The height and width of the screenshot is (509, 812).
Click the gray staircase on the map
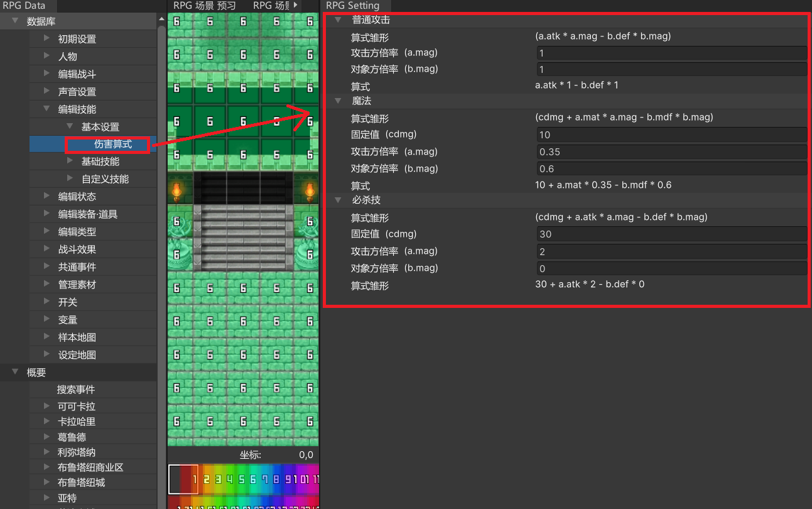coord(243,233)
